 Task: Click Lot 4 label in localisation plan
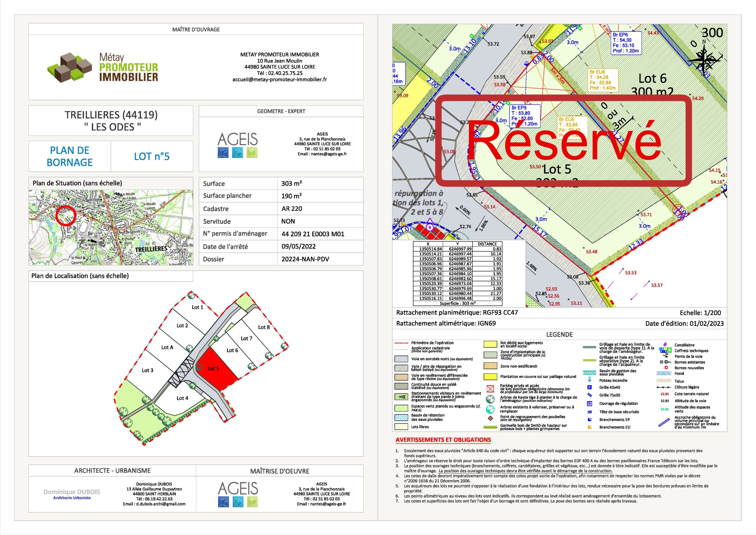coord(183,398)
